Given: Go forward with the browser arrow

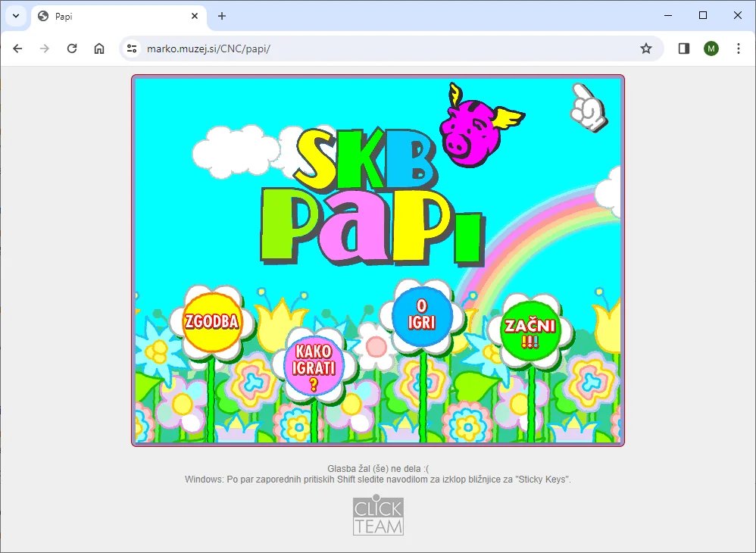Looking at the screenshot, I should click(45, 48).
